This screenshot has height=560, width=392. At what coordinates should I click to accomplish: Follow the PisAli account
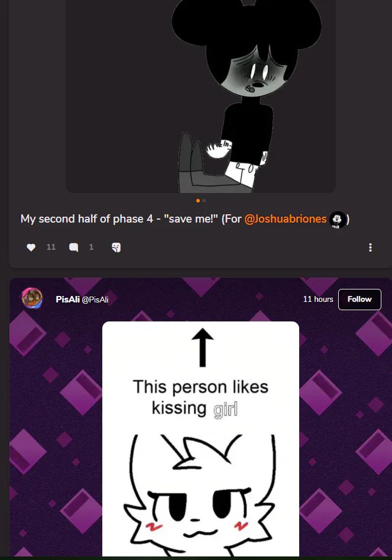[359, 300]
